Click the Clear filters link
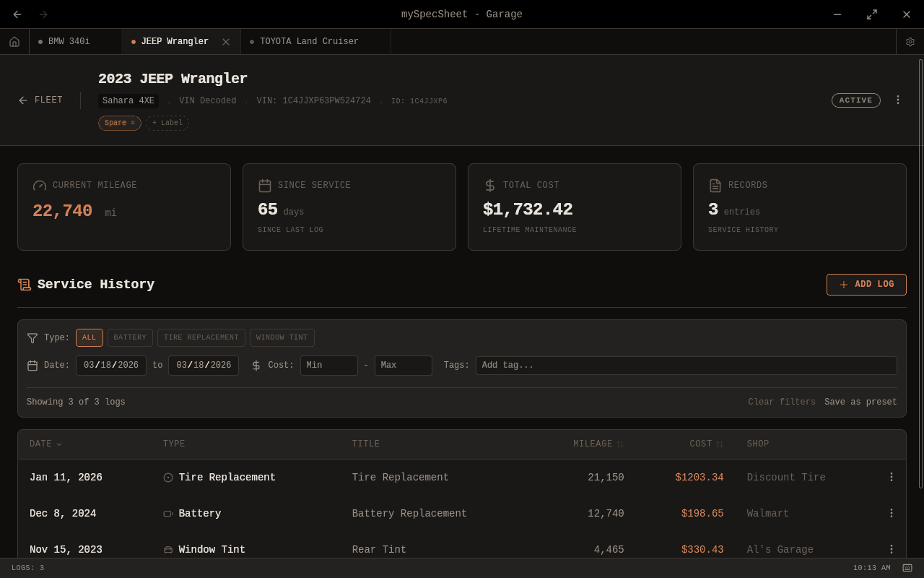The image size is (924, 578). coord(782,402)
